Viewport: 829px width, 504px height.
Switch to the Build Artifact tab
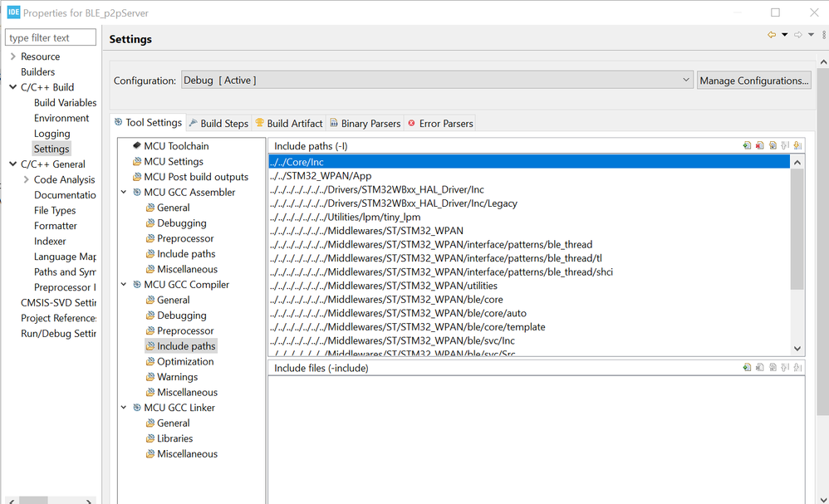[x=289, y=123]
